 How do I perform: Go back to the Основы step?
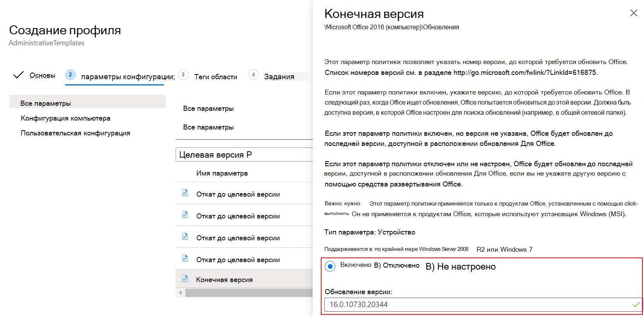point(43,75)
